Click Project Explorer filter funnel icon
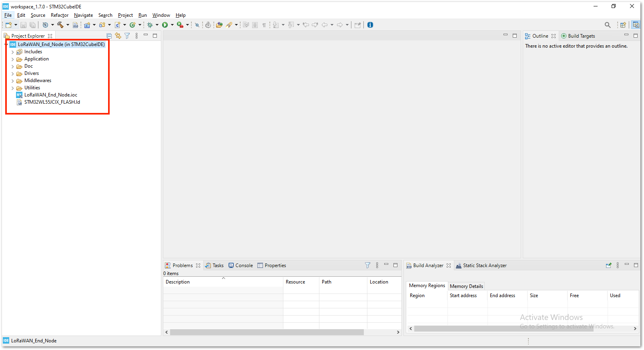 [127, 36]
